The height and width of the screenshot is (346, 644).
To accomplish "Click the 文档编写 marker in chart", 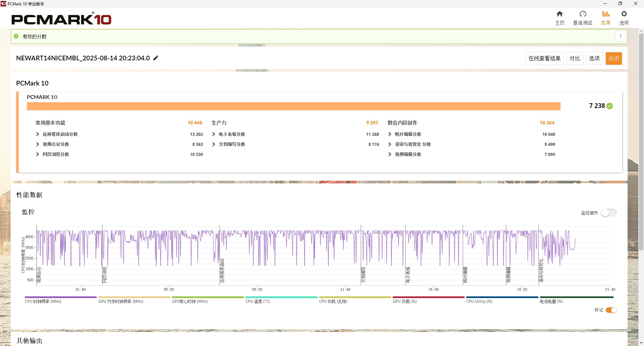I will [363, 275].
